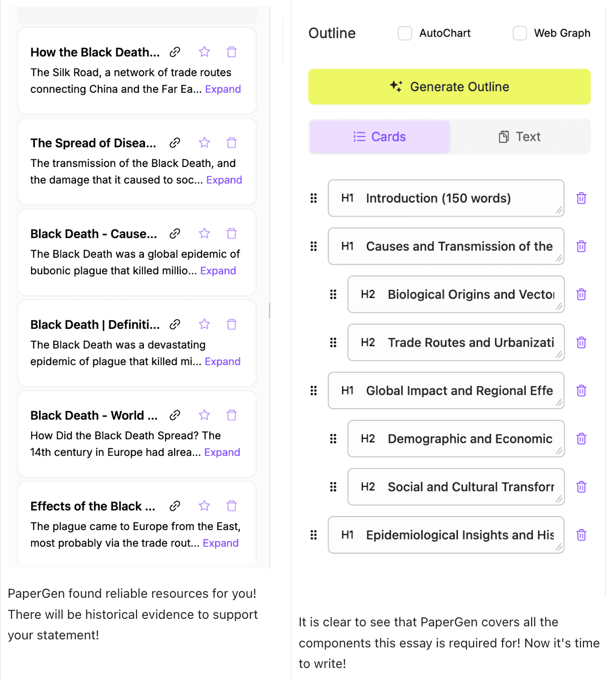Expand the "Black Death - World" card text
This screenshot has height=681, width=616.
[222, 452]
